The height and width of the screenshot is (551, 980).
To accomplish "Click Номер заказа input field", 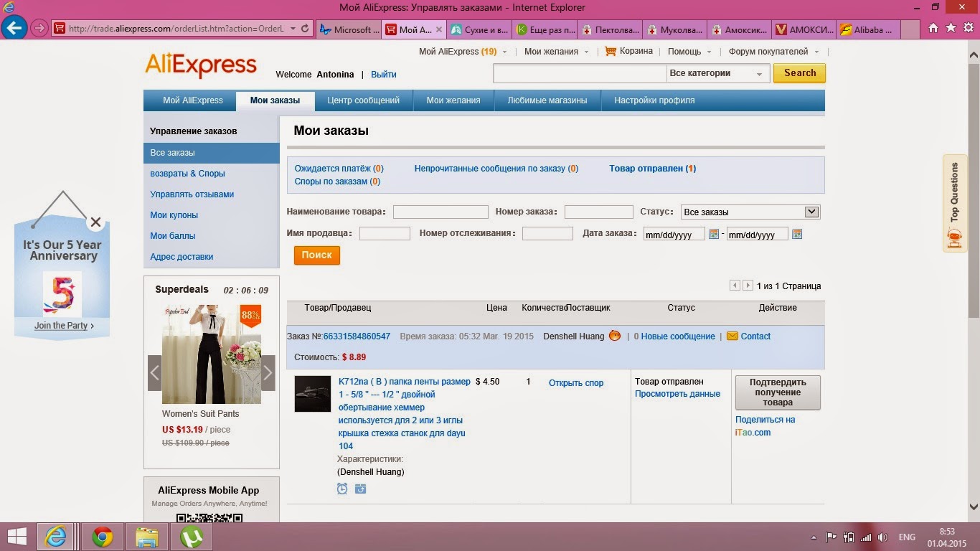I will (598, 212).
